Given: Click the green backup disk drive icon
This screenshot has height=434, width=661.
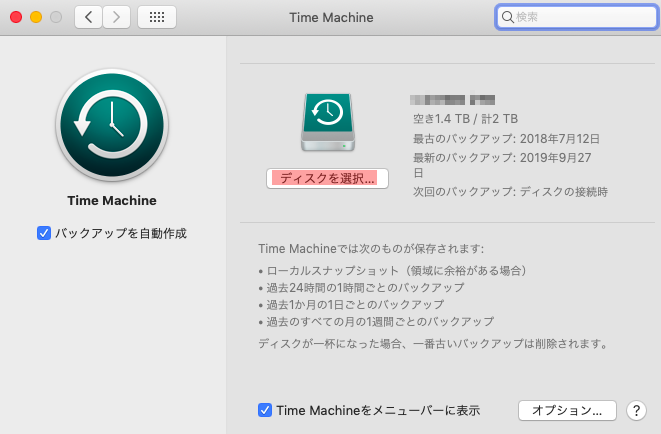Looking at the screenshot, I should click(326, 123).
